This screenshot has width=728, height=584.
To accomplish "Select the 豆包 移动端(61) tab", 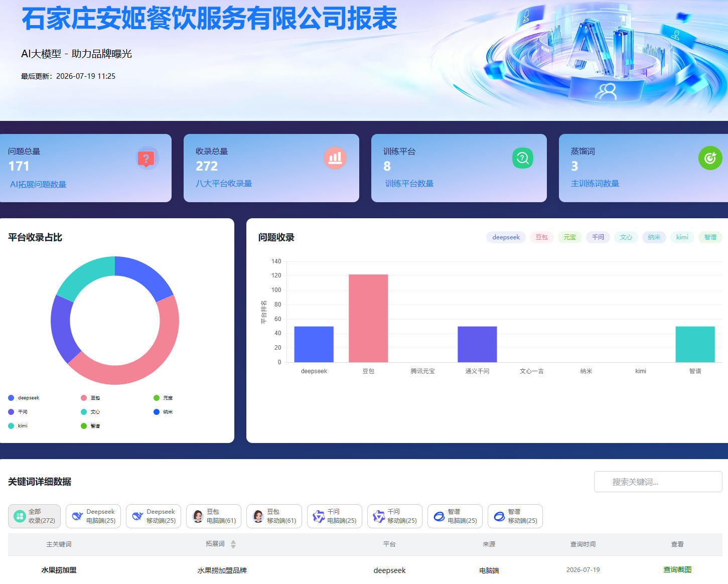I will [274, 516].
